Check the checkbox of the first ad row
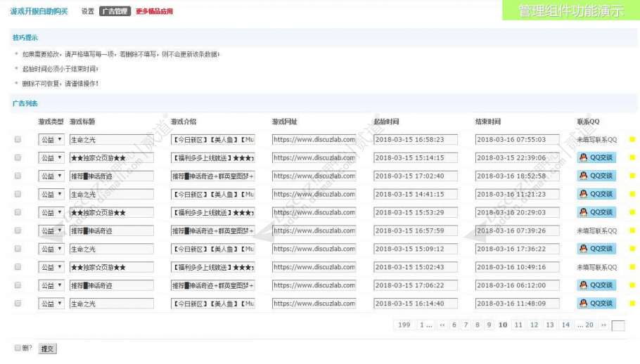Viewport: 640px width, 364px height. point(18,139)
